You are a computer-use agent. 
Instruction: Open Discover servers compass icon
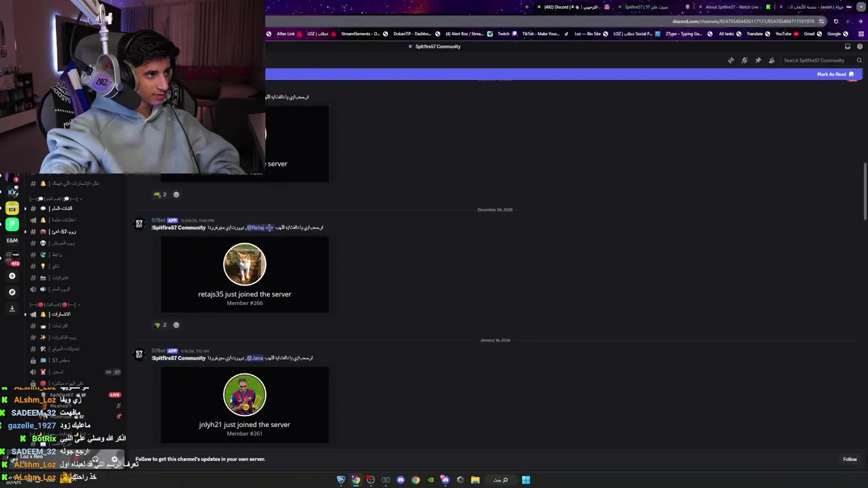pos(12,292)
